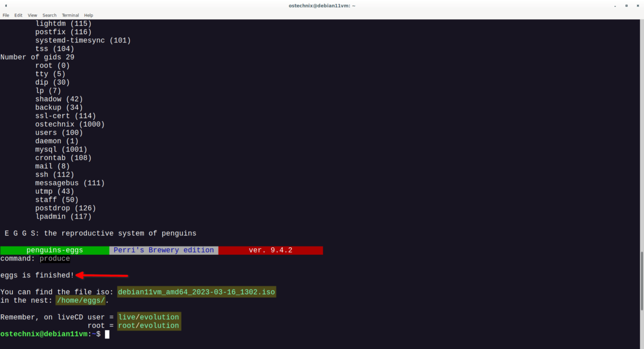Click the minimize icon in the titlebar
Viewport: 644px width, 349px height.
615,6
